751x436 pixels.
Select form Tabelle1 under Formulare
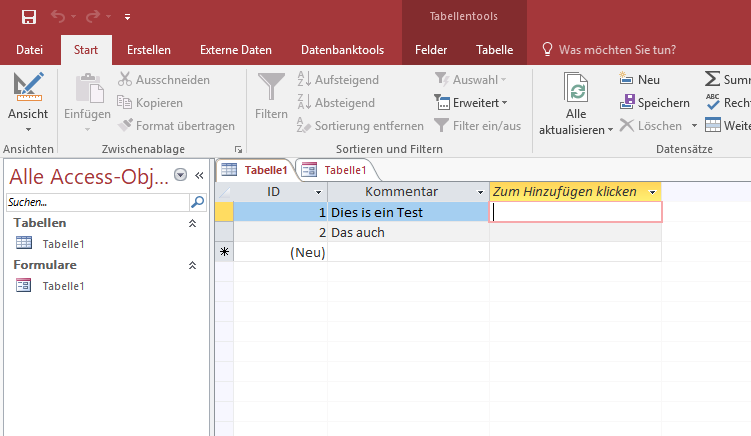(50, 286)
